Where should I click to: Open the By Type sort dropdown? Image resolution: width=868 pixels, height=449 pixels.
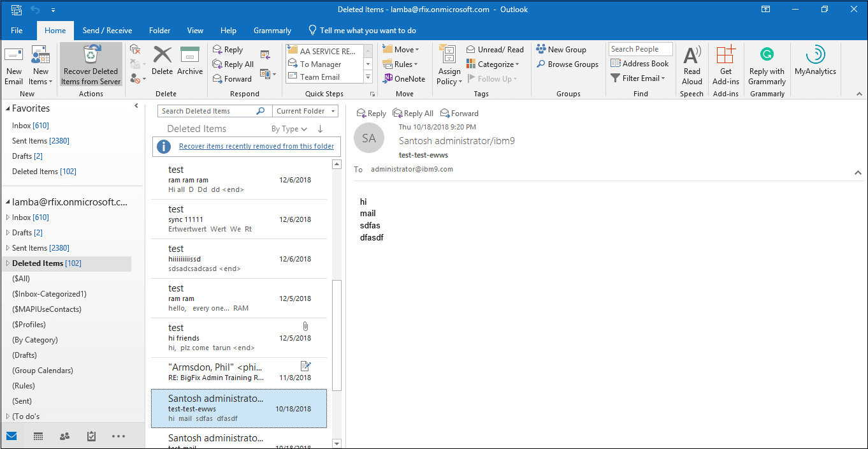coord(289,129)
